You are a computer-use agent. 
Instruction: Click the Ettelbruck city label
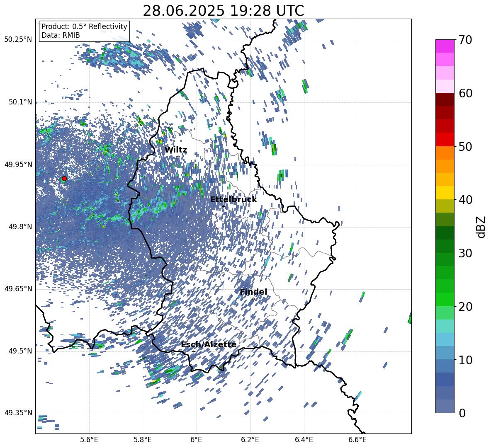click(x=233, y=200)
